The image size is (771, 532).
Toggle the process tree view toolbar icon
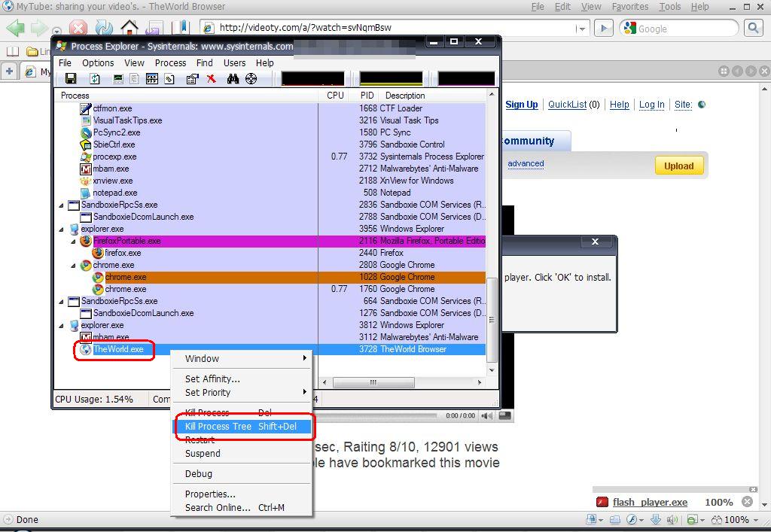coord(134,78)
